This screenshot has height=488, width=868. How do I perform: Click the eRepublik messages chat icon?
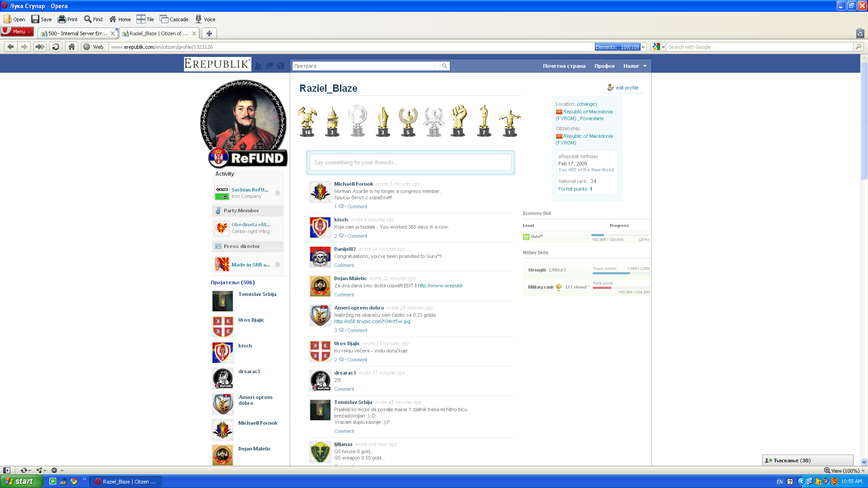pyautogui.click(x=269, y=66)
